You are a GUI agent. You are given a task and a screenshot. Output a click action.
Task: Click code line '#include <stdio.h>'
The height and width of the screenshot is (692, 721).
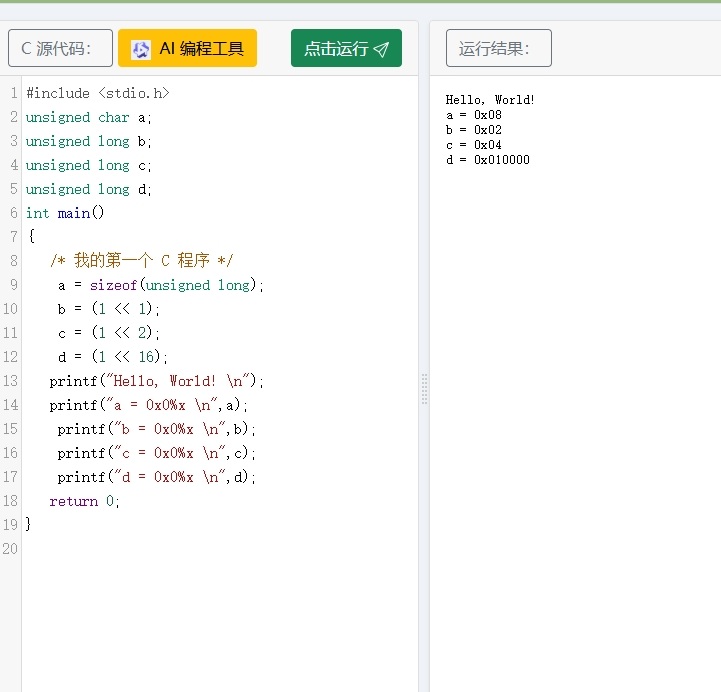click(x=97, y=93)
